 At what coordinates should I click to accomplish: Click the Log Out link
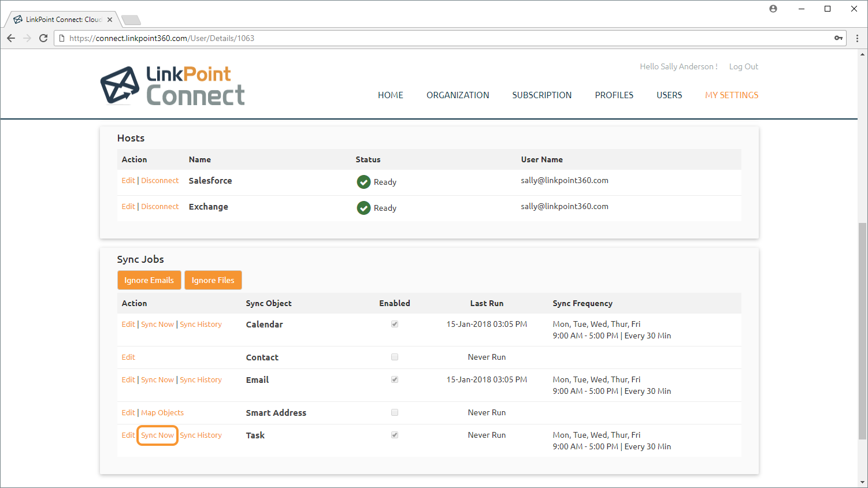tap(744, 66)
